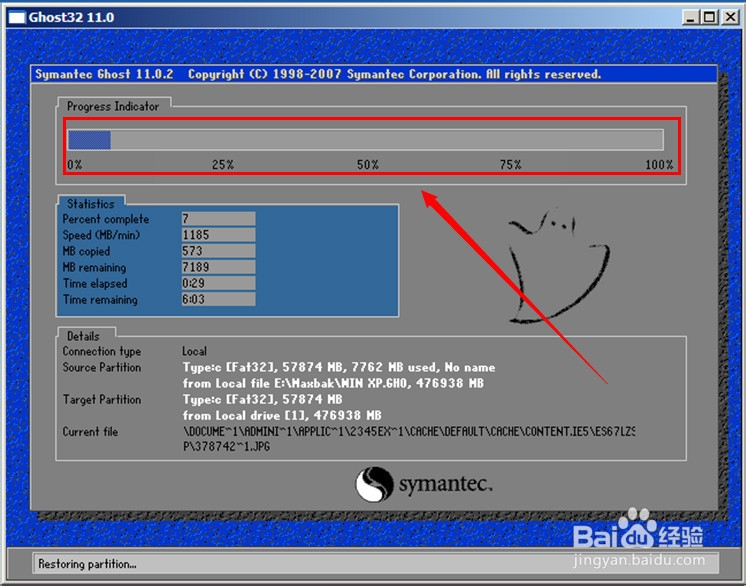Click the 'Source Partition' label
The width and height of the screenshot is (746, 586).
coord(102,367)
